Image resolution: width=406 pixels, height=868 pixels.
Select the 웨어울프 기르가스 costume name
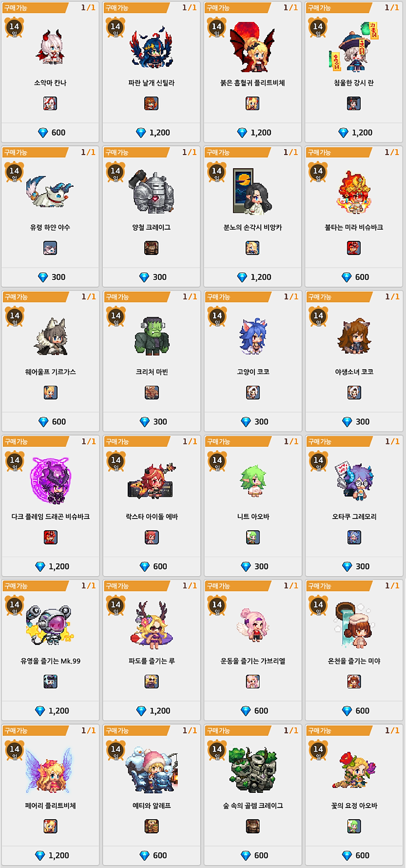point(51,372)
